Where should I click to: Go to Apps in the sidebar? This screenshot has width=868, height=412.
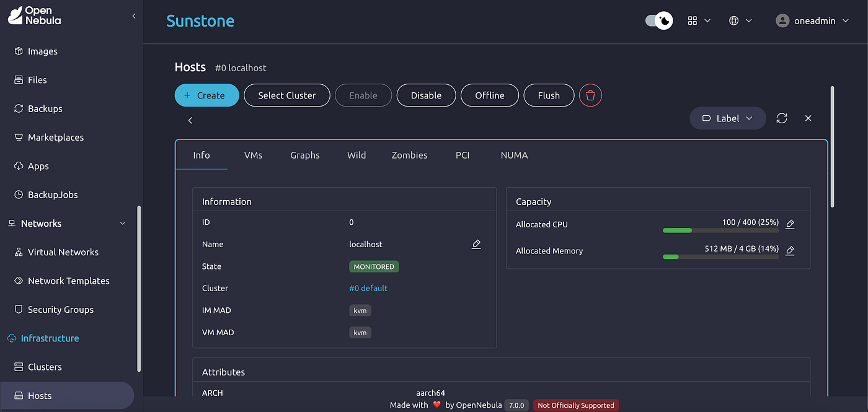pyautogui.click(x=38, y=166)
